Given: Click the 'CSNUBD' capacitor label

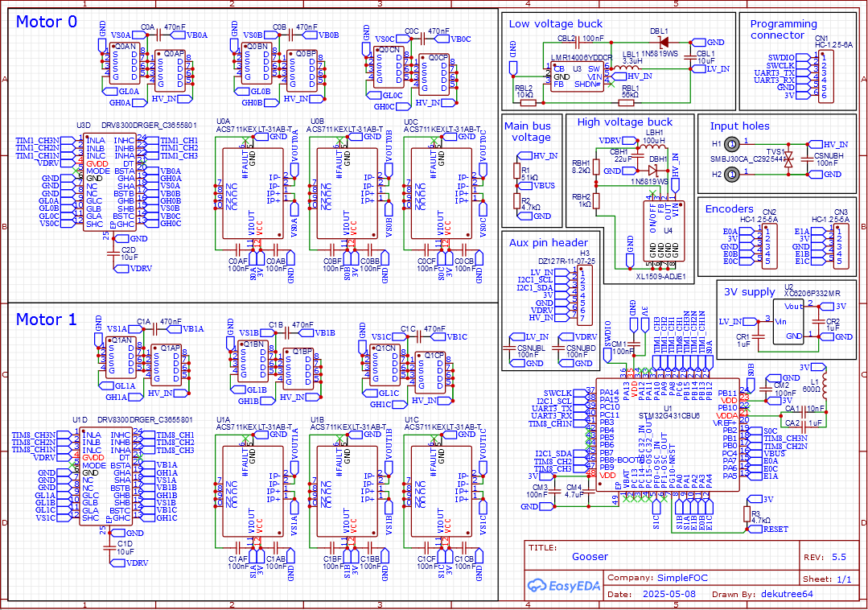Looking at the screenshot, I should click(581, 348).
